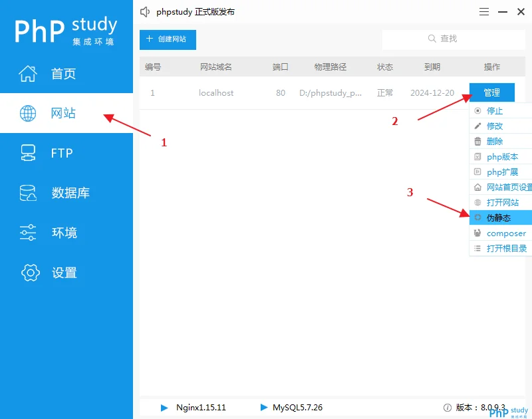Click the gear icon beside 伪静态
Image resolution: width=532 pixels, height=419 pixels.
pyautogui.click(x=477, y=217)
